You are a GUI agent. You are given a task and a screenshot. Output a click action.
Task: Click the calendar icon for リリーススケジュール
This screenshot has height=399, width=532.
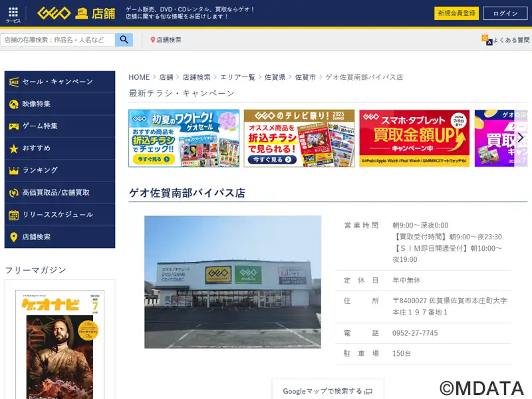coord(13,215)
